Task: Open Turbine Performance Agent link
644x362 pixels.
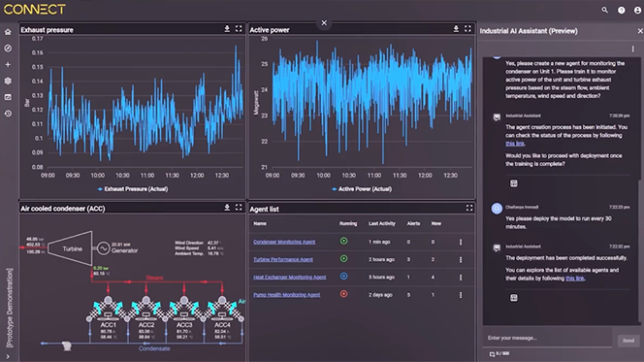Action: coord(283,260)
